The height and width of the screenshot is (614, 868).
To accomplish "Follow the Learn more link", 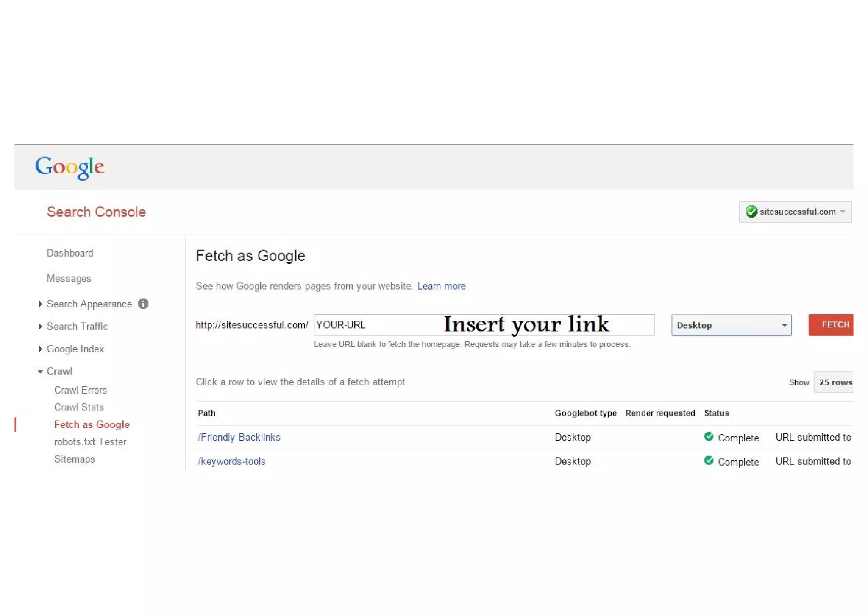I will (x=441, y=286).
